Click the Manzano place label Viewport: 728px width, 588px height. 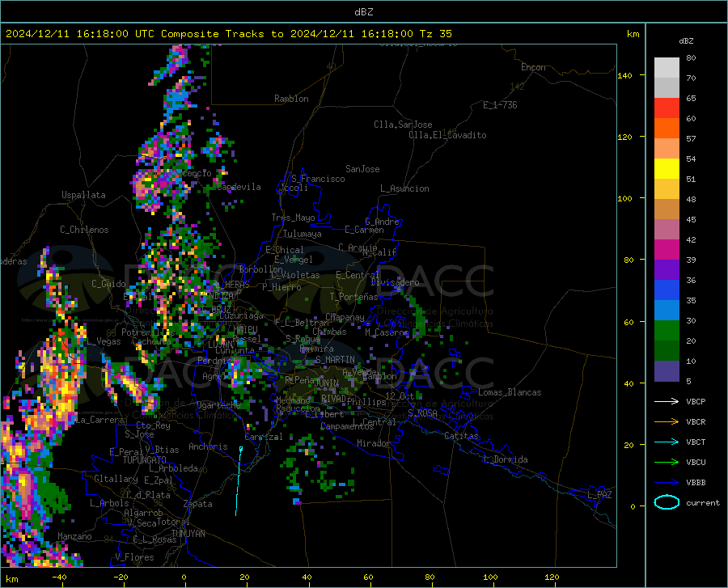coord(74,536)
